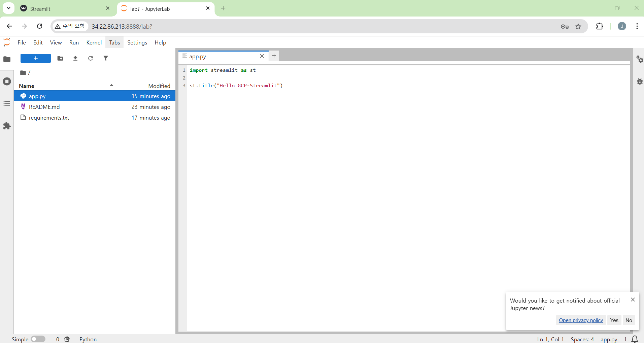The height and width of the screenshot is (343, 644).
Task: Toggle the file filter funnel icon
Action: [106, 58]
